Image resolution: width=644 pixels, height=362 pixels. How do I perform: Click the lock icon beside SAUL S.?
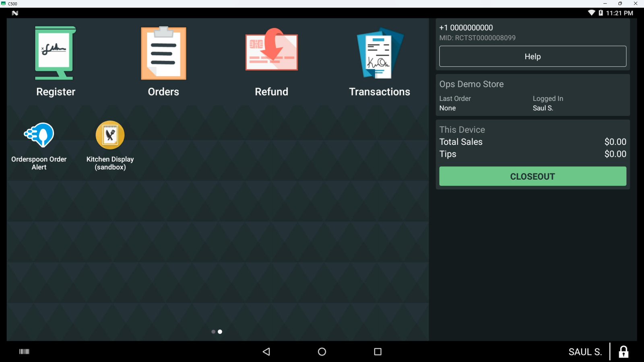[623, 352]
